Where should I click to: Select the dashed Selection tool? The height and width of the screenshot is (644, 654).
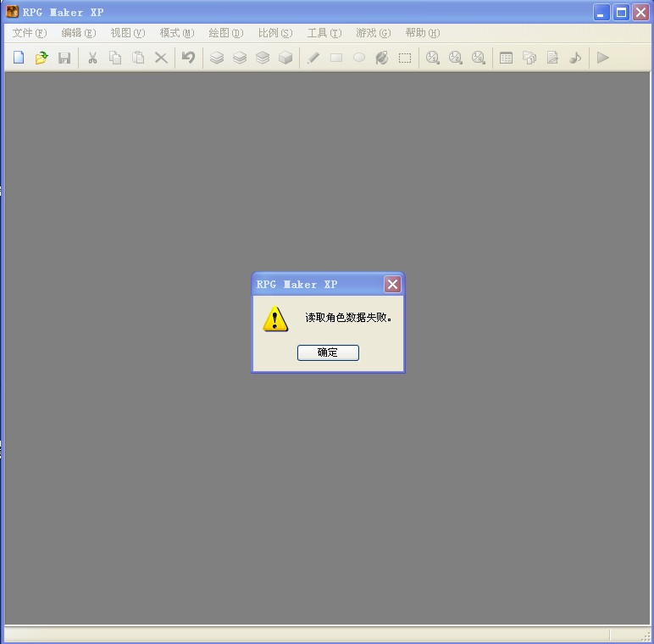(405, 58)
